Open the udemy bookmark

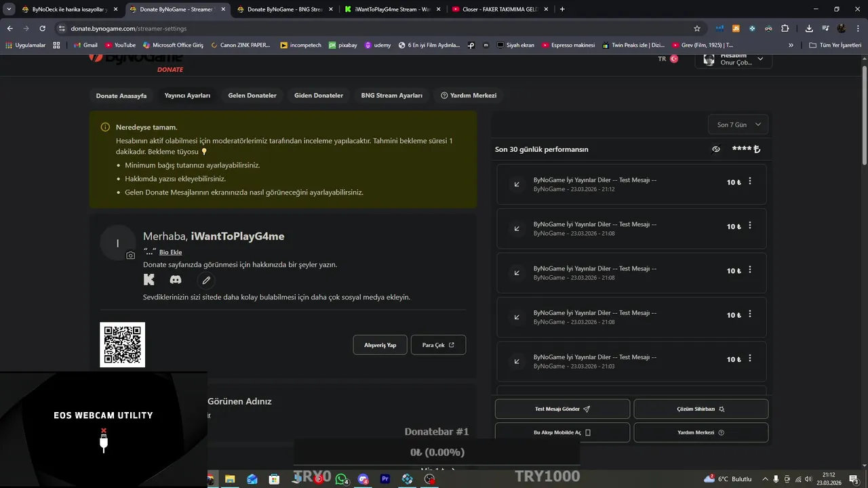pos(378,45)
